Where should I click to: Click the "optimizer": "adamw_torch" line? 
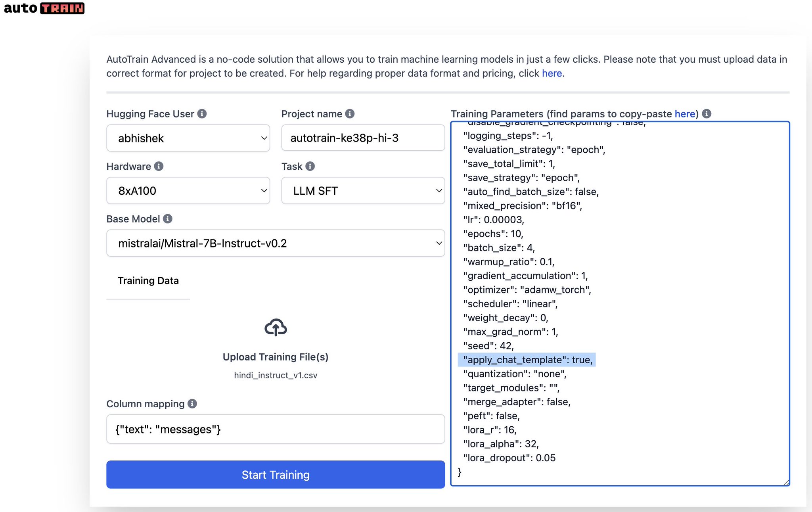pos(527,290)
